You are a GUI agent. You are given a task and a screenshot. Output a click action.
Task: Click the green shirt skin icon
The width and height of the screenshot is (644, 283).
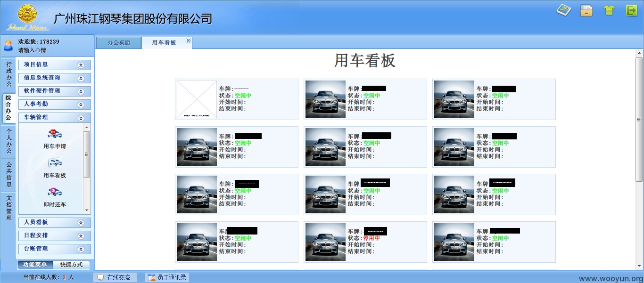(x=609, y=10)
